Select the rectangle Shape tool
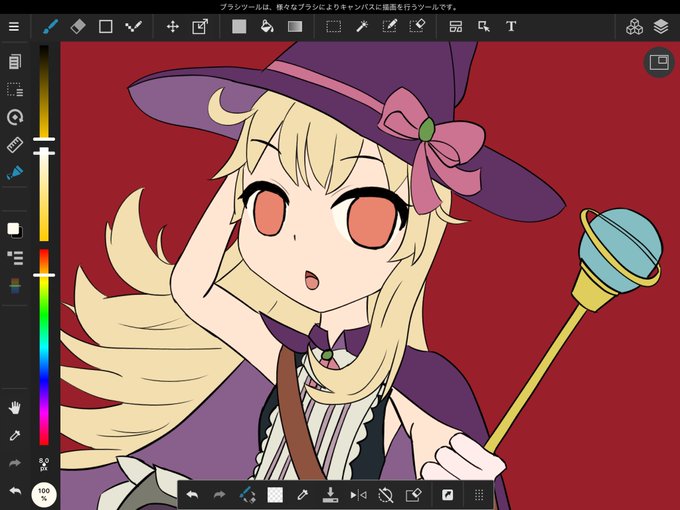 (105, 26)
